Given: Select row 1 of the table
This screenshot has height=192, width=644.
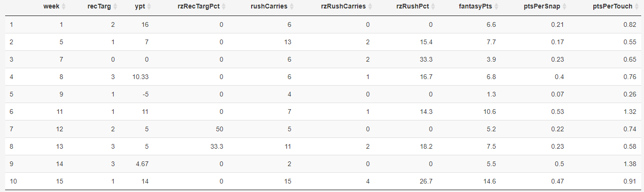Looking at the screenshot, I should coord(322,24).
